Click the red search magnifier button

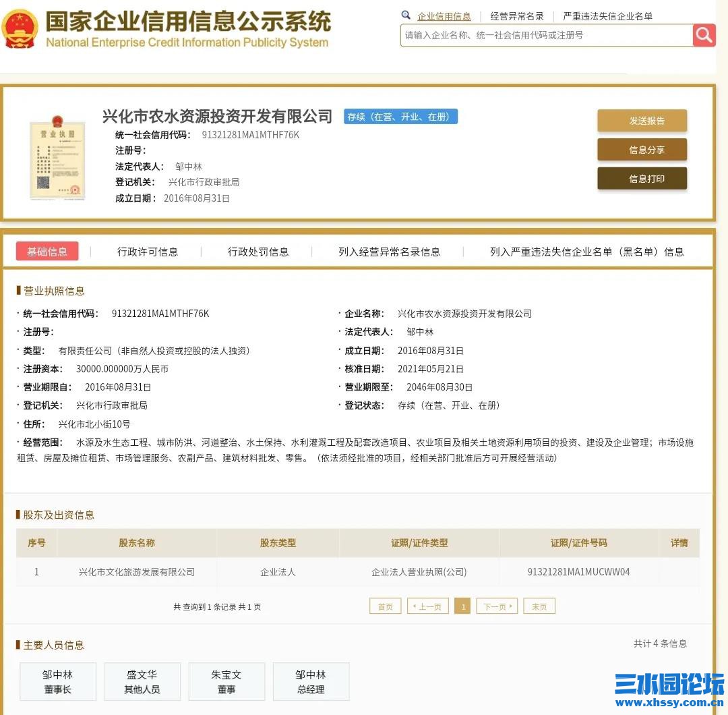click(x=704, y=35)
